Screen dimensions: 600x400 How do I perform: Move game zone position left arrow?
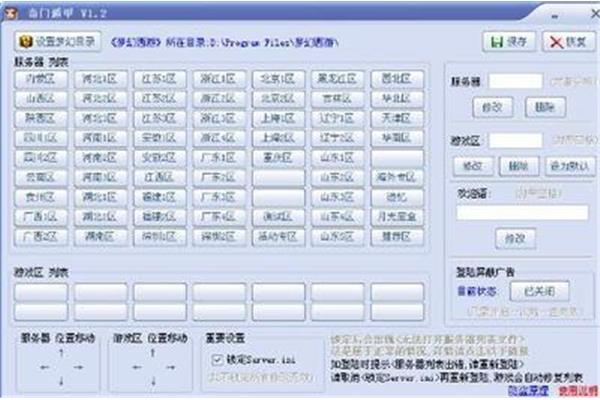pos(137,367)
